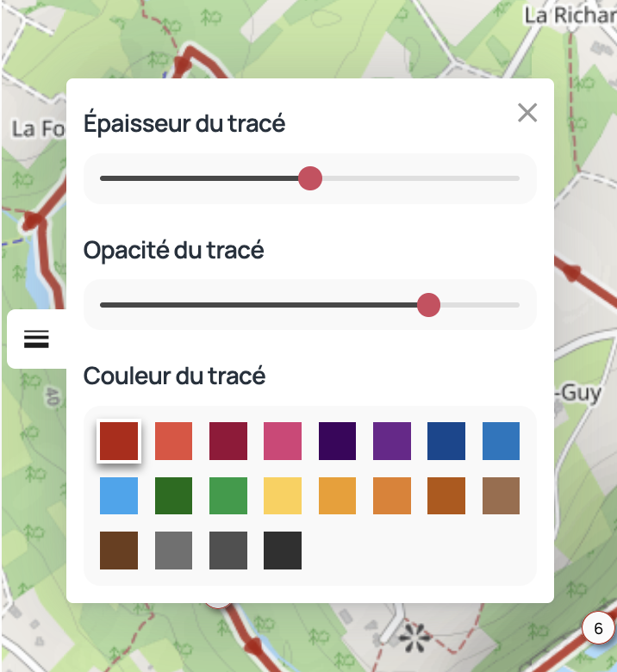Pick the dark green color swatch

(173, 495)
